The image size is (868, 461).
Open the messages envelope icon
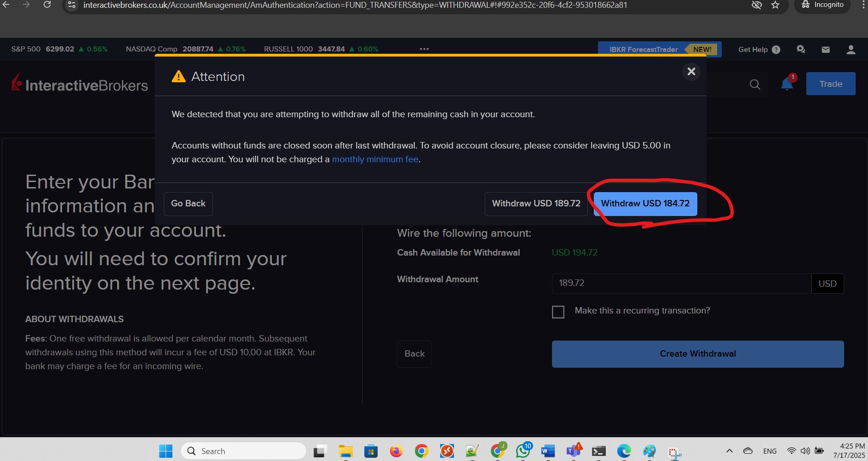tap(826, 50)
